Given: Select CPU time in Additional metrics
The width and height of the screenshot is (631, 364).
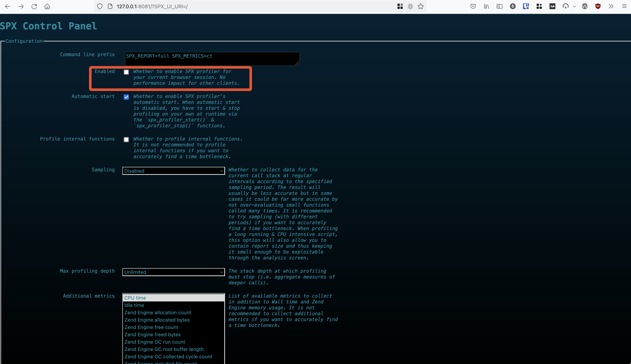Looking at the screenshot, I should pyautogui.click(x=174, y=298).
